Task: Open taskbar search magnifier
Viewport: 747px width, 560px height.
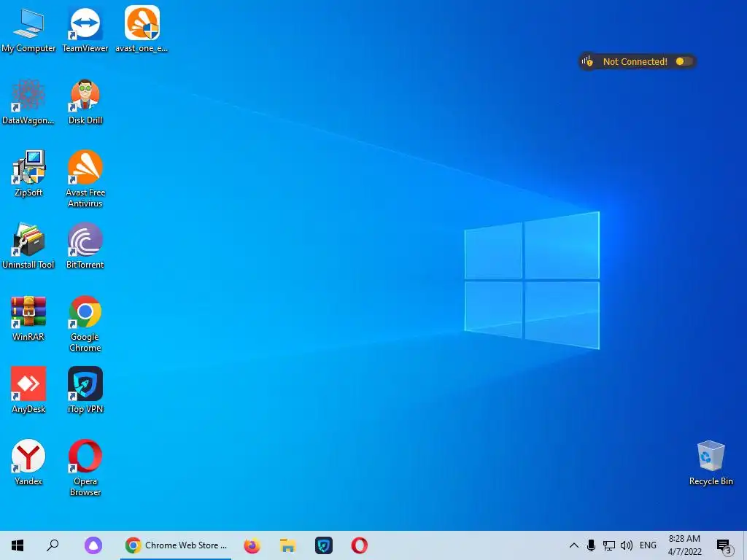Action: (53, 545)
